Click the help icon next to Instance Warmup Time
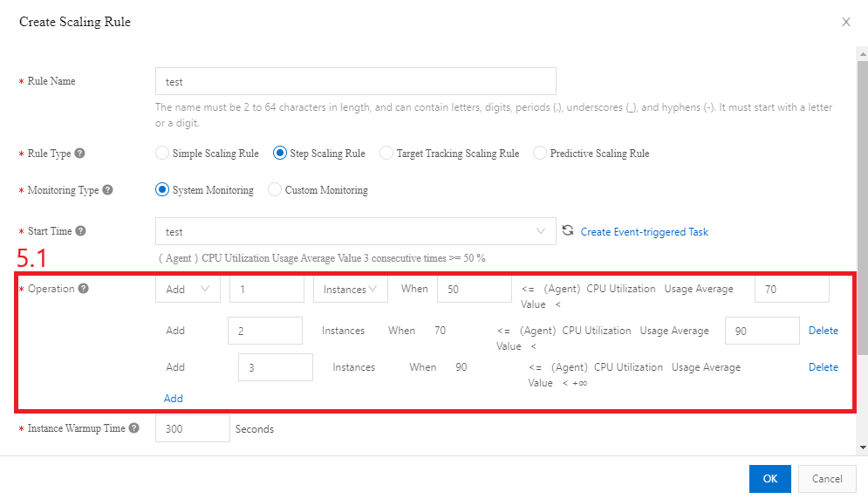Screen dimensions: 868x499 pos(133,428)
